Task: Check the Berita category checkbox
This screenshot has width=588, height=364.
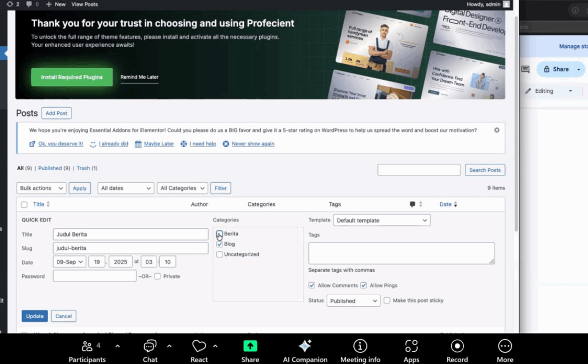Action: pyautogui.click(x=220, y=234)
